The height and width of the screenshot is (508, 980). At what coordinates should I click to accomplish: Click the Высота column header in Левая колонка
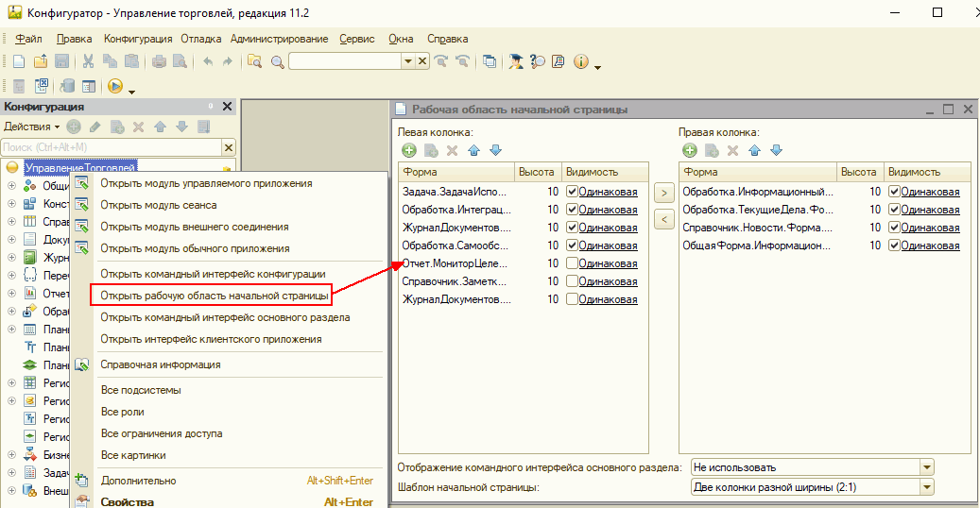(x=536, y=172)
